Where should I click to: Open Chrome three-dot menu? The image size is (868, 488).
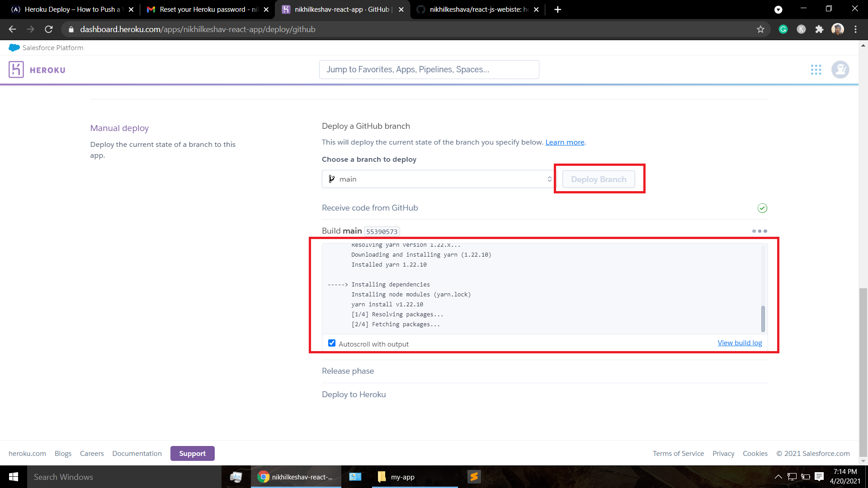pos(855,29)
